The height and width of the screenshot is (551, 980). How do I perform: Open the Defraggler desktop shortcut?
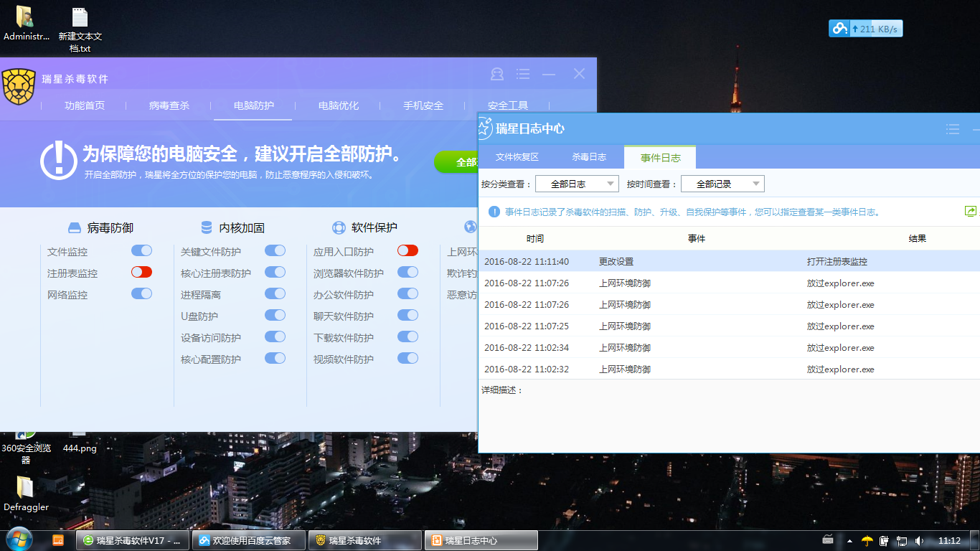coord(26,494)
